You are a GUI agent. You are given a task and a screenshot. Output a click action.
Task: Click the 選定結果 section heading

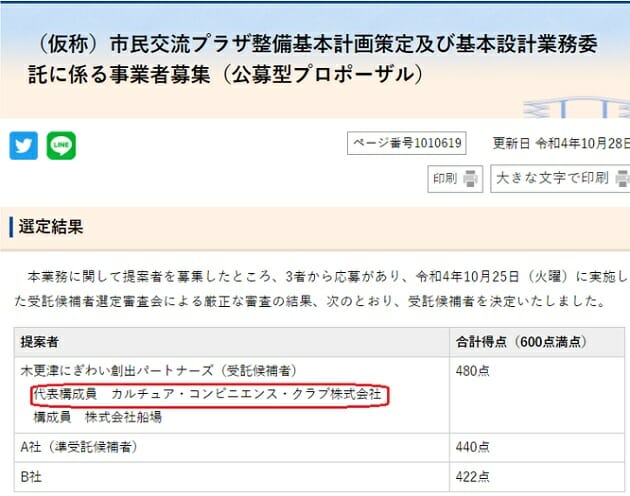51,227
